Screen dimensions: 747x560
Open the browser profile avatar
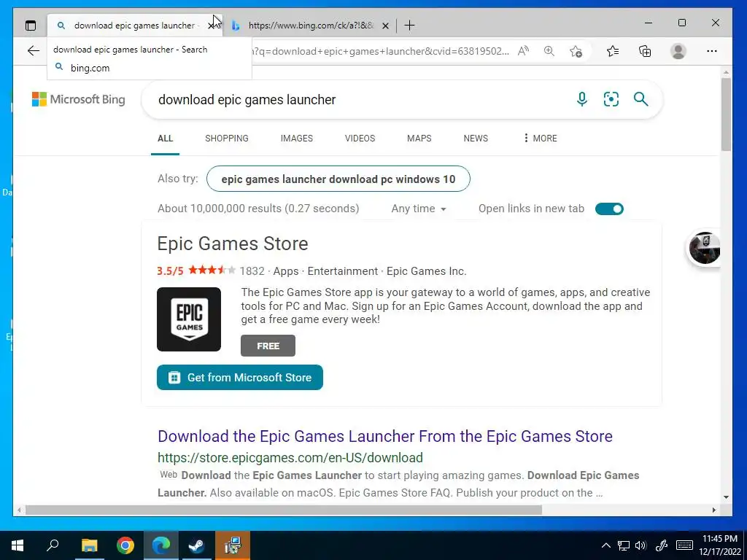(x=678, y=51)
